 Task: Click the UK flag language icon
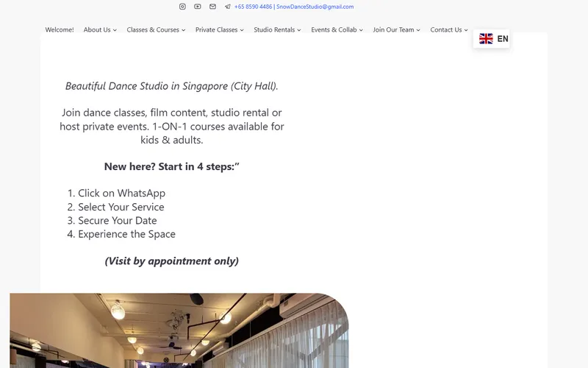[486, 39]
